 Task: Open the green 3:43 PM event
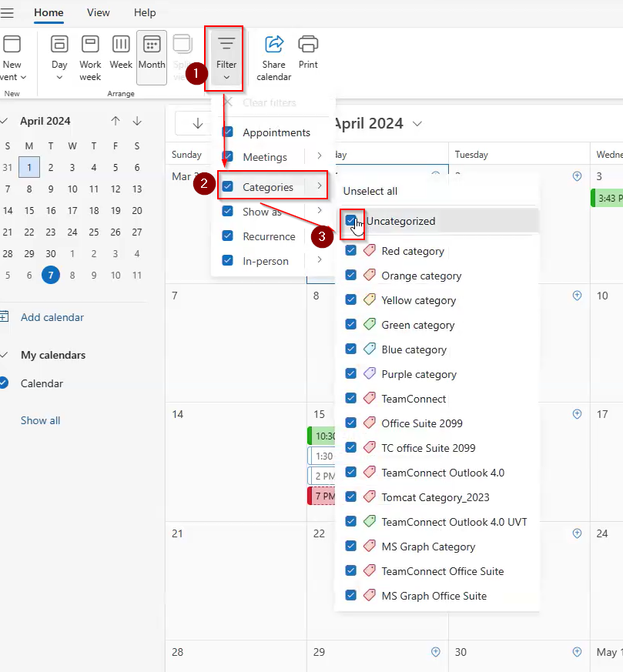click(x=607, y=198)
